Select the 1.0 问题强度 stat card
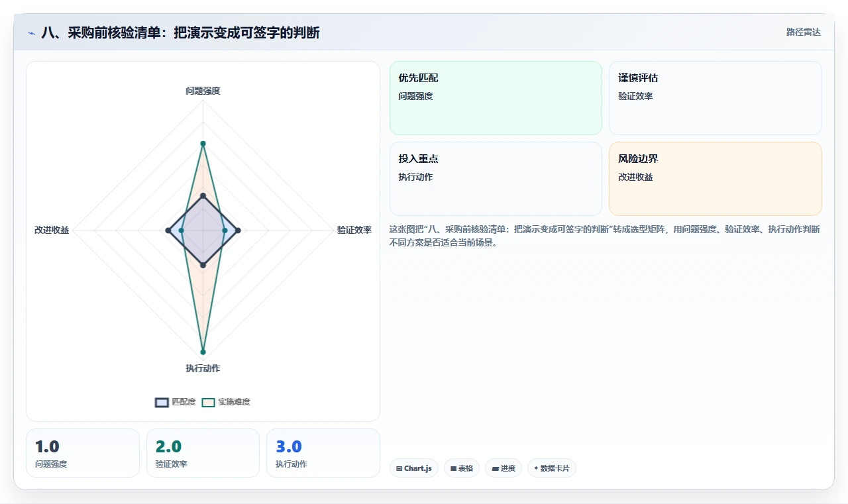 pos(83,453)
